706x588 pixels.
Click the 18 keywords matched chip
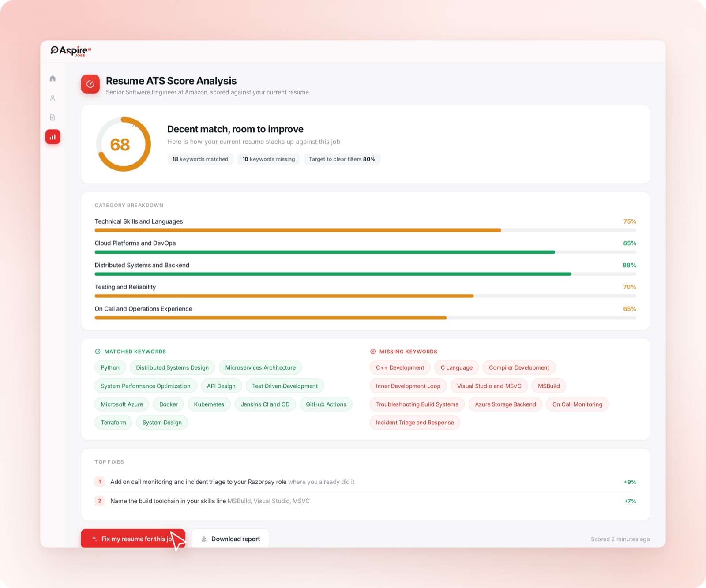tap(200, 159)
